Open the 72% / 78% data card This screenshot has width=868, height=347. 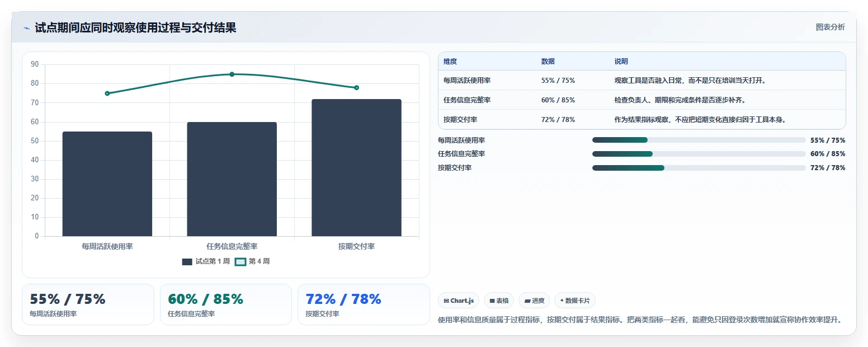[x=364, y=304]
